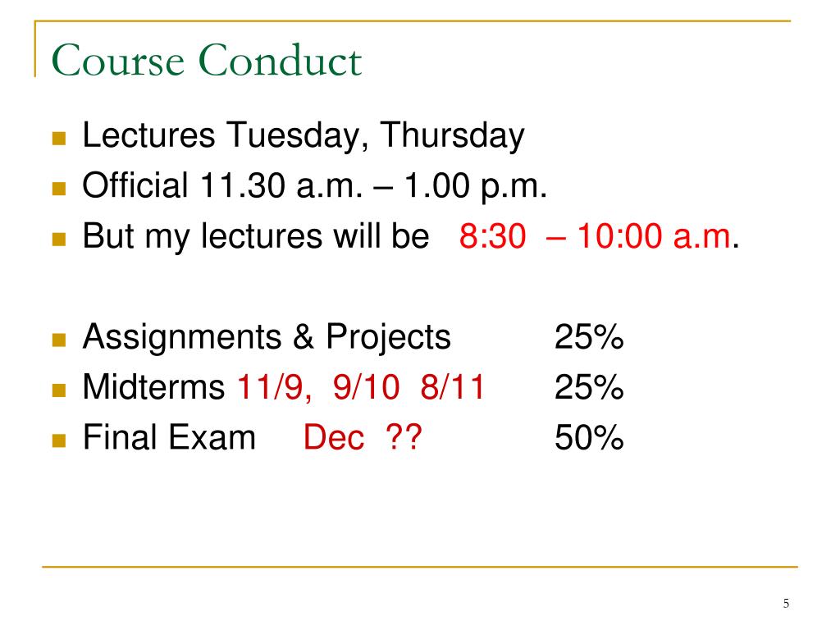Select the bullet next to Midterms
This screenshot has height=630, width=840.
pyautogui.click(x=59, y=390)
